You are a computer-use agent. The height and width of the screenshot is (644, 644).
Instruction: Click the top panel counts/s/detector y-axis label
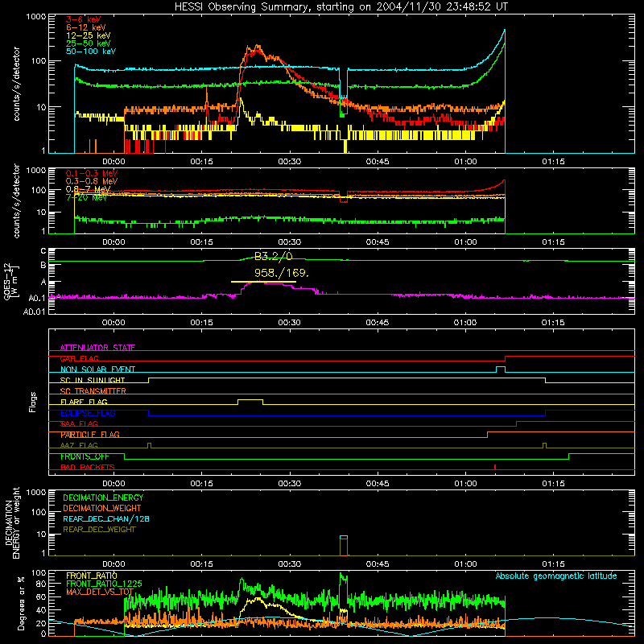point(16,84)
